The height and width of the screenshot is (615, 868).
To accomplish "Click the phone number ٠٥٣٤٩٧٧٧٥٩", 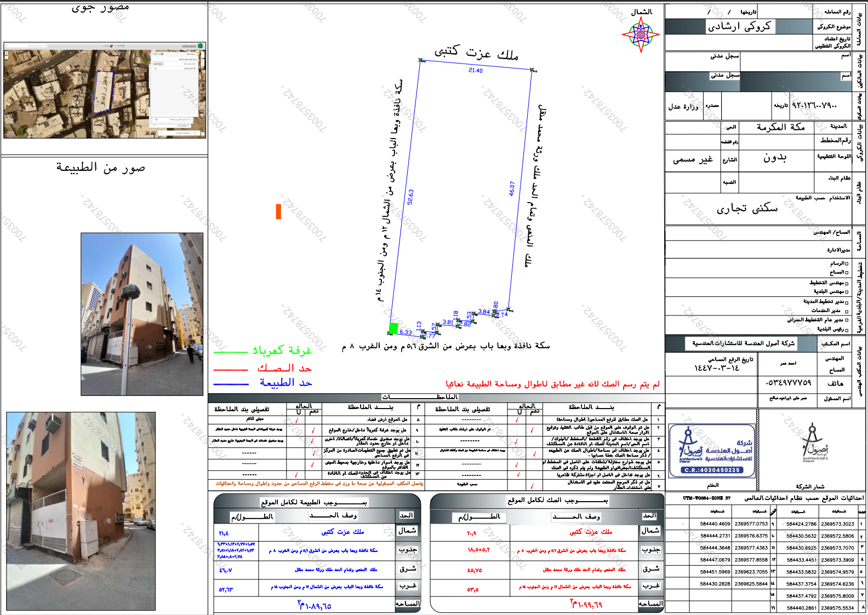I will (789, 383).
